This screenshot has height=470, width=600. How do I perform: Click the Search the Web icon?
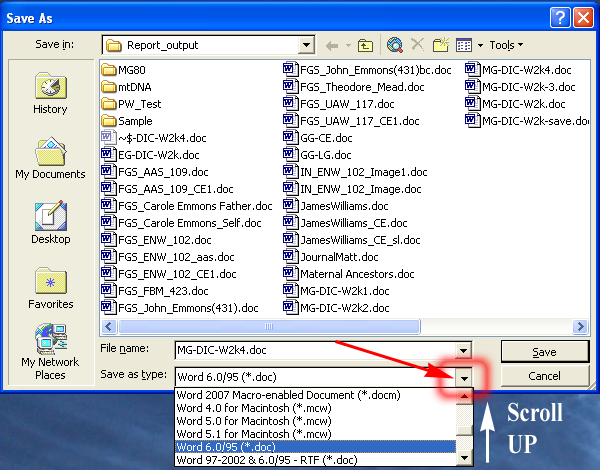point(395,45)
